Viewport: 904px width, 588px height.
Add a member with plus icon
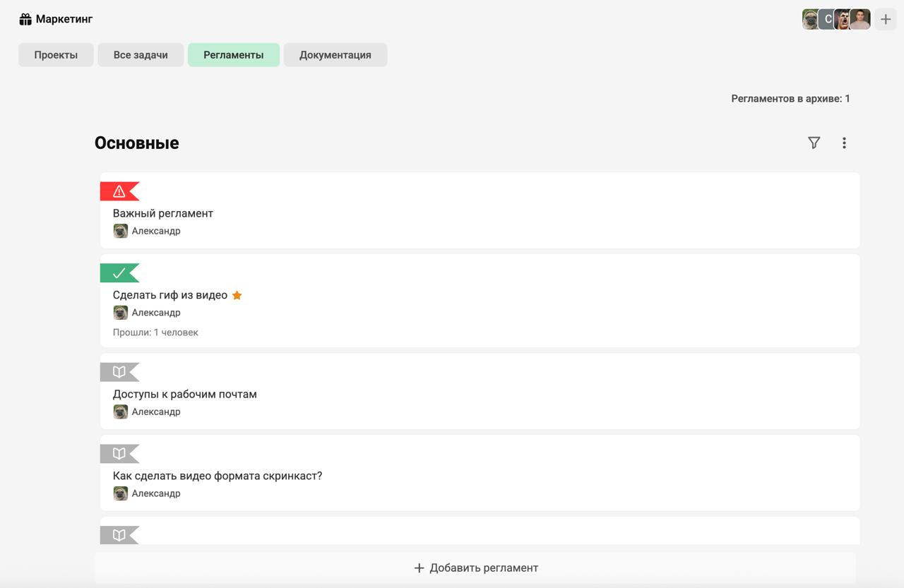[x=886, y=19]
